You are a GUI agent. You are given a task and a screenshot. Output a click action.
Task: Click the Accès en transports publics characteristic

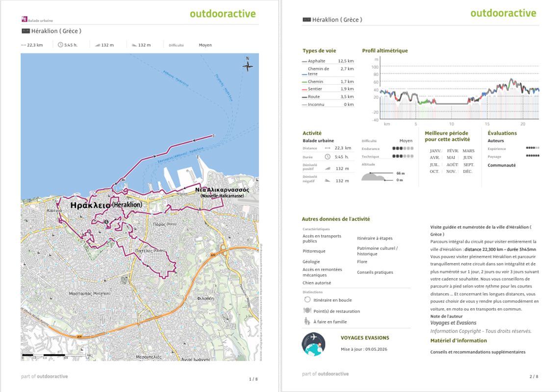pyautogui.click(x=322, y=239)
